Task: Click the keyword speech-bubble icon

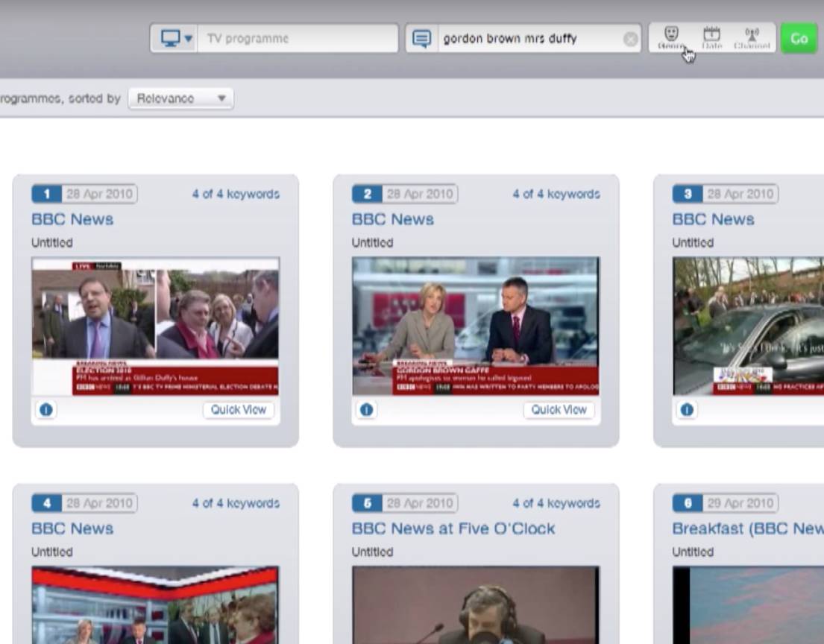Action: [x=422, y=38]
